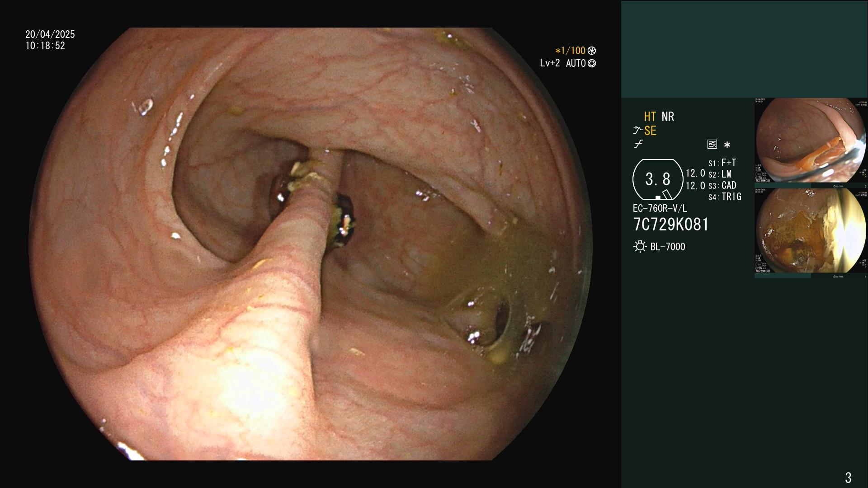Select the settings sliders icon

[712, 144]
